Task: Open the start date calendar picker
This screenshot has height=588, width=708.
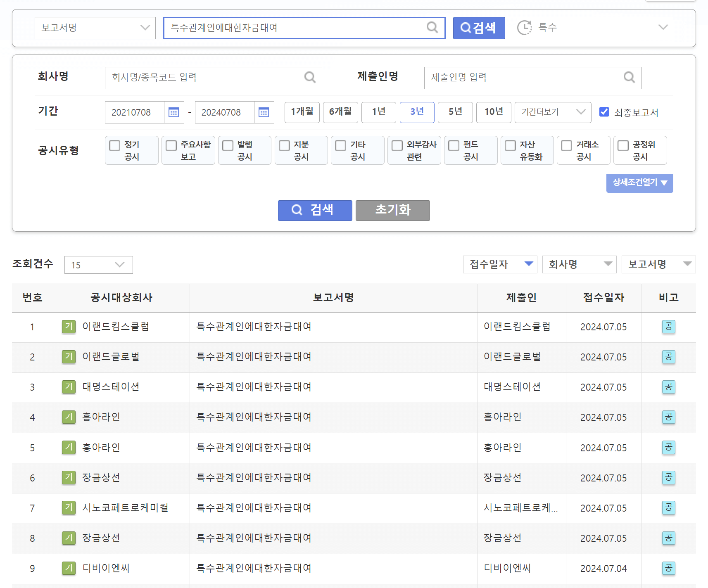Action: [x=173, y=112]
